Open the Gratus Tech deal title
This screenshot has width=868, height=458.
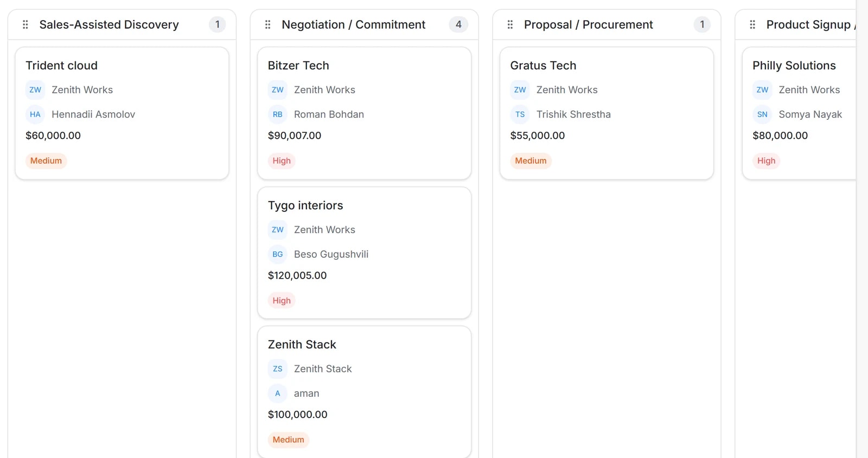543,66
